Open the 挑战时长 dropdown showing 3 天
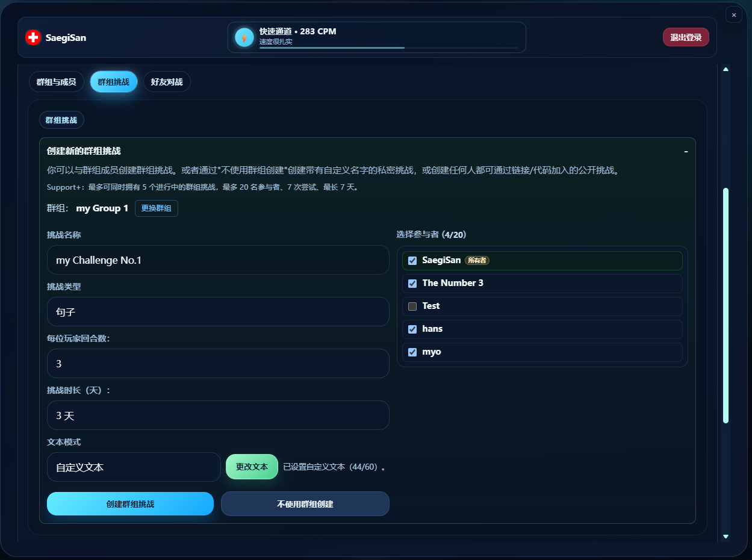 tap(218, 415)
